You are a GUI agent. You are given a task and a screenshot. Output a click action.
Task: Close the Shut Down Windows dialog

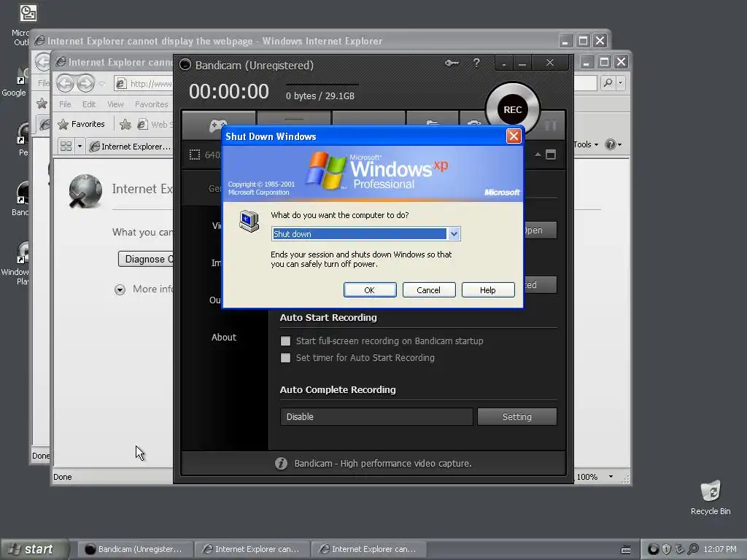pyautogui.click(x=514, y=136)
